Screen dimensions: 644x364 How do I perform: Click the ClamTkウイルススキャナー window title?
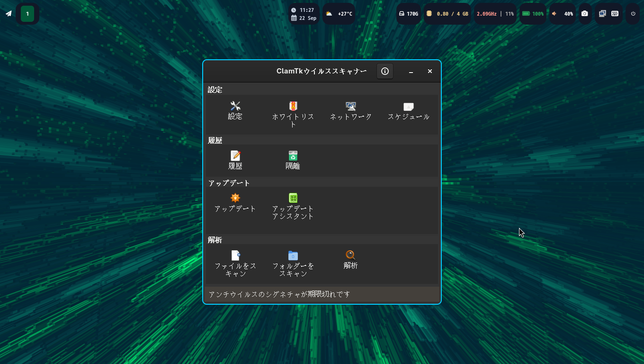pyautogui.click(x=322, y=71)
